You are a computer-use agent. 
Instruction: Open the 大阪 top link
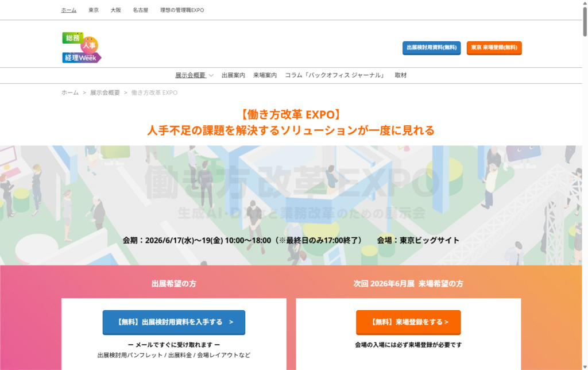[116, 10]
